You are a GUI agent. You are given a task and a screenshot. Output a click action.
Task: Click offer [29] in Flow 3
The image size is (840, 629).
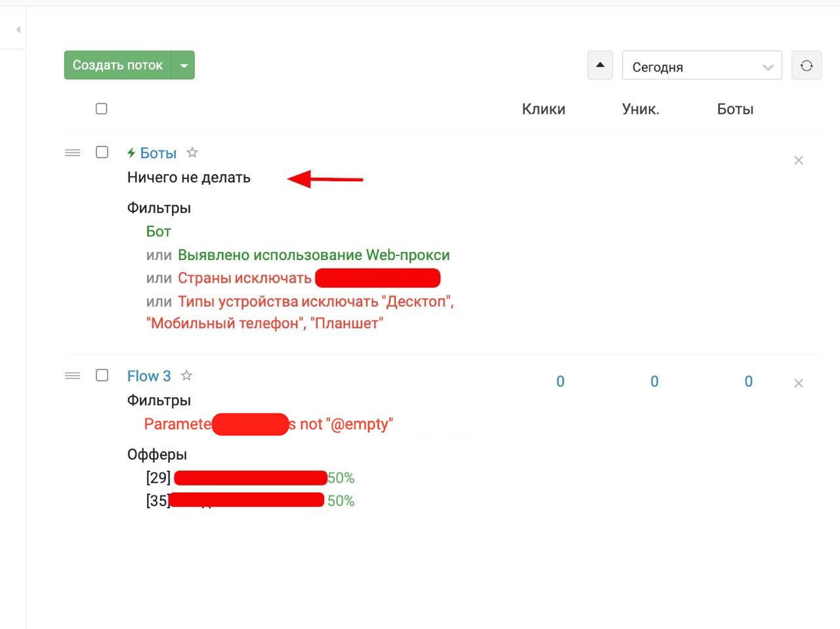[x=250, y=477]
